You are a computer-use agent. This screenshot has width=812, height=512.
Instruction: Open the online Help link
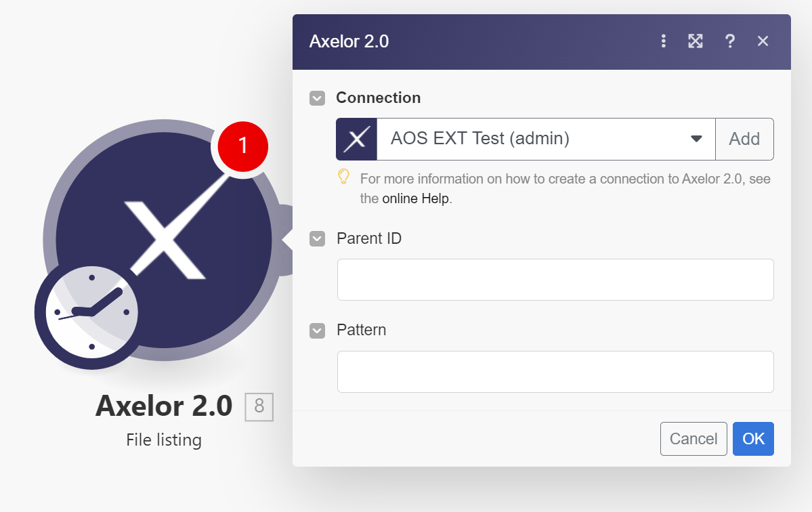pyautogui.click(x=415, y=199)
